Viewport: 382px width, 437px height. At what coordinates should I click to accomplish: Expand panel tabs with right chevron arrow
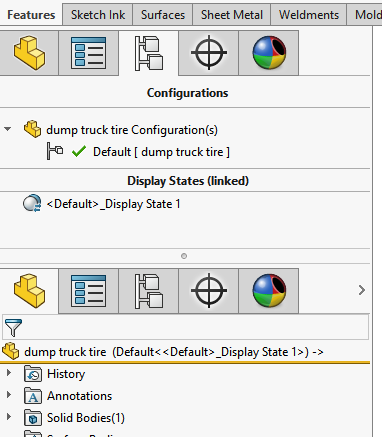[362, 290]
